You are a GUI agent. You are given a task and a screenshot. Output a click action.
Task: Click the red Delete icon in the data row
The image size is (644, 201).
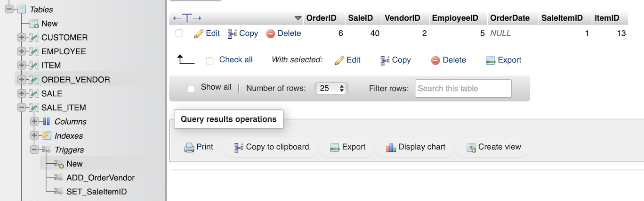click(270, 33)
